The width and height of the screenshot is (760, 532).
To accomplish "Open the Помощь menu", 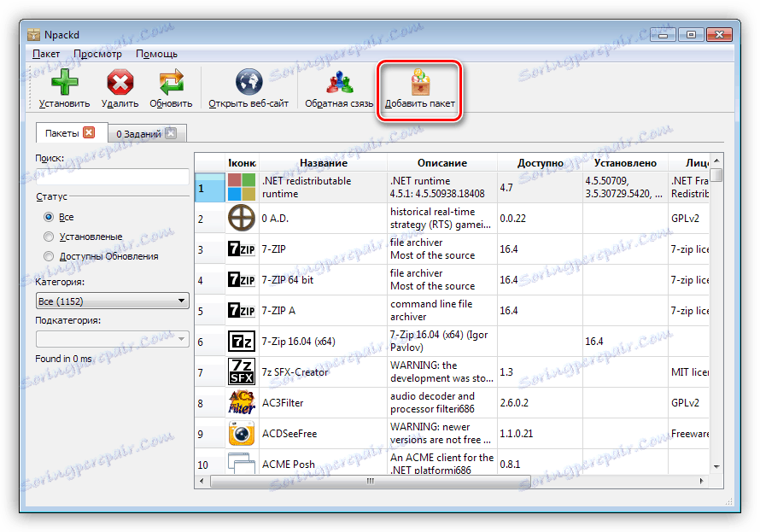I will (156, 54).
